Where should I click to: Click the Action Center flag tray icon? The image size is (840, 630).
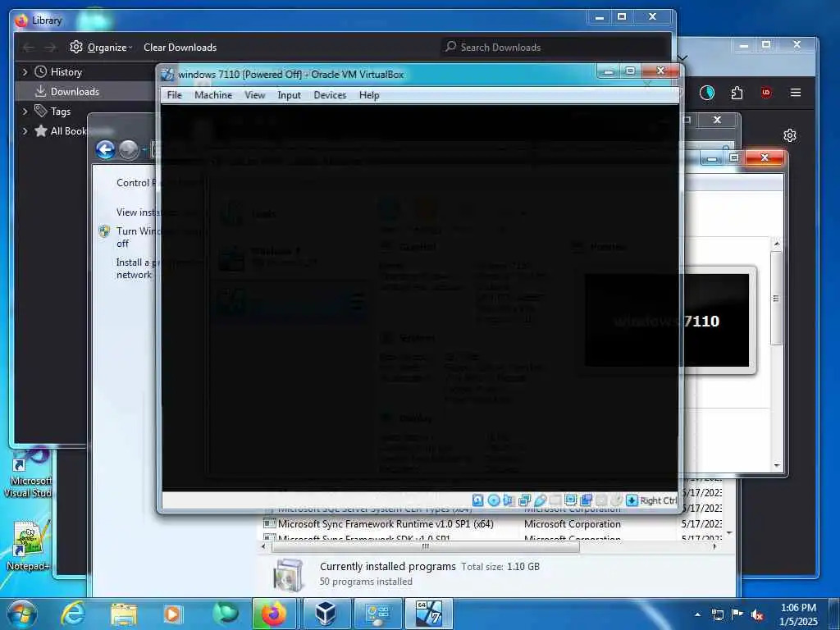pyautogui.click(x=737, y=614)
